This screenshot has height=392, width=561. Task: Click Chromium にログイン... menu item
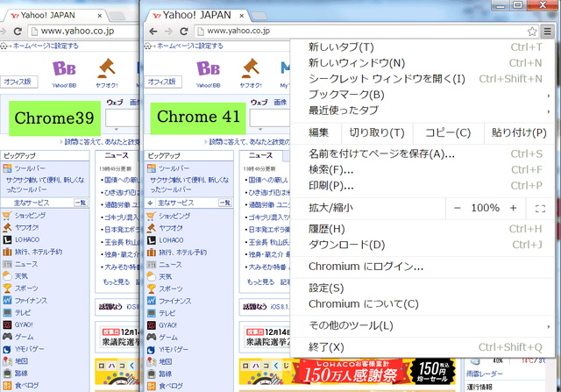[x=423, y=267]
